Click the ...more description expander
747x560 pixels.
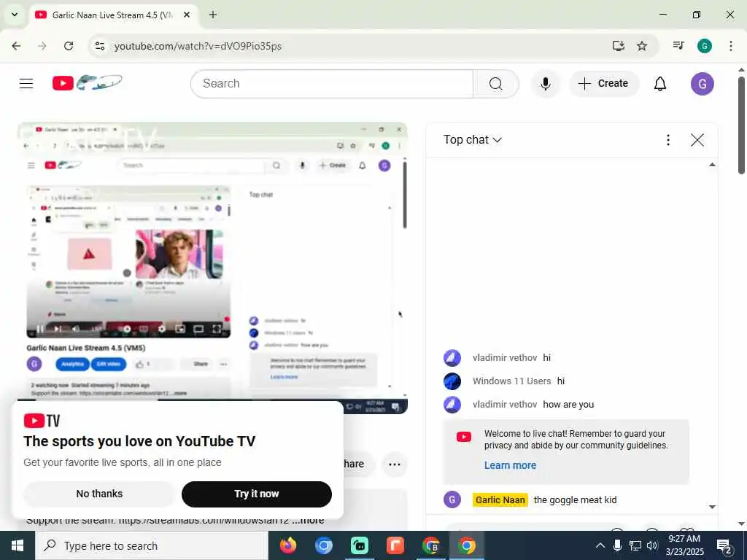click(309, 521)
